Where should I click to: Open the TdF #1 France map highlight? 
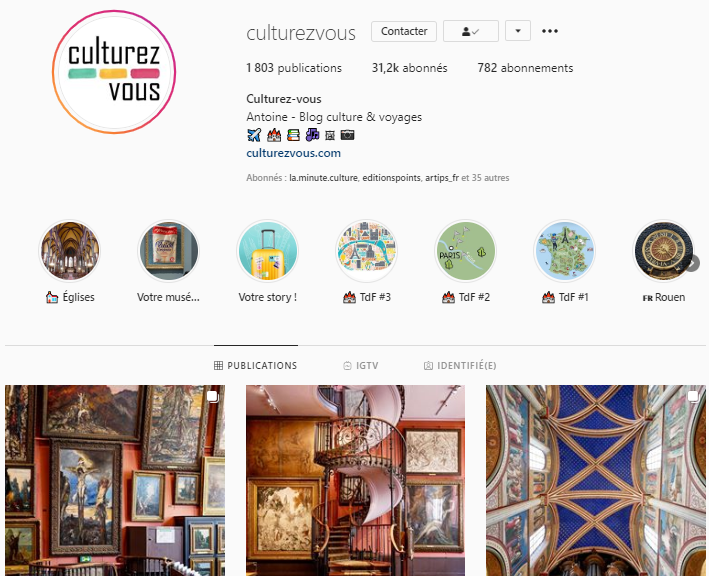[565, 250]
